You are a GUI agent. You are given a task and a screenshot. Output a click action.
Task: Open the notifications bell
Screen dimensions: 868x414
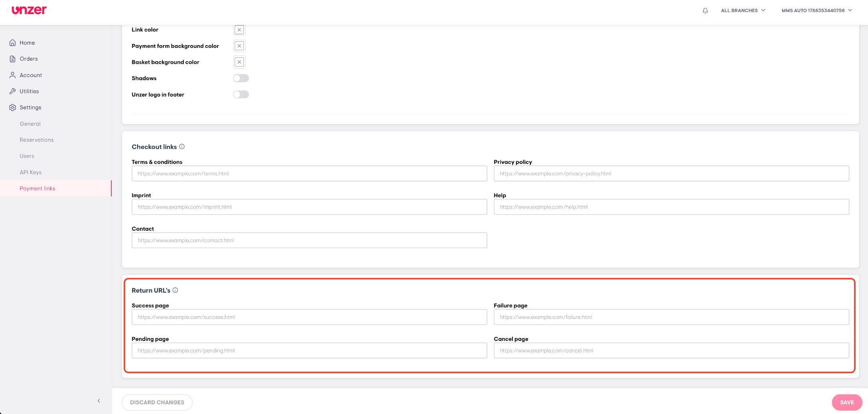pyautogui.click(x=705, y=11)
